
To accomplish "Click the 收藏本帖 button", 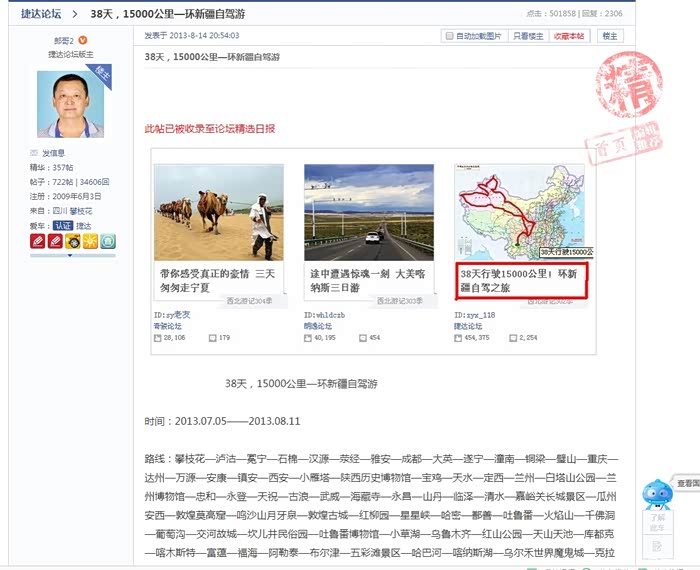I will point(569,36).
